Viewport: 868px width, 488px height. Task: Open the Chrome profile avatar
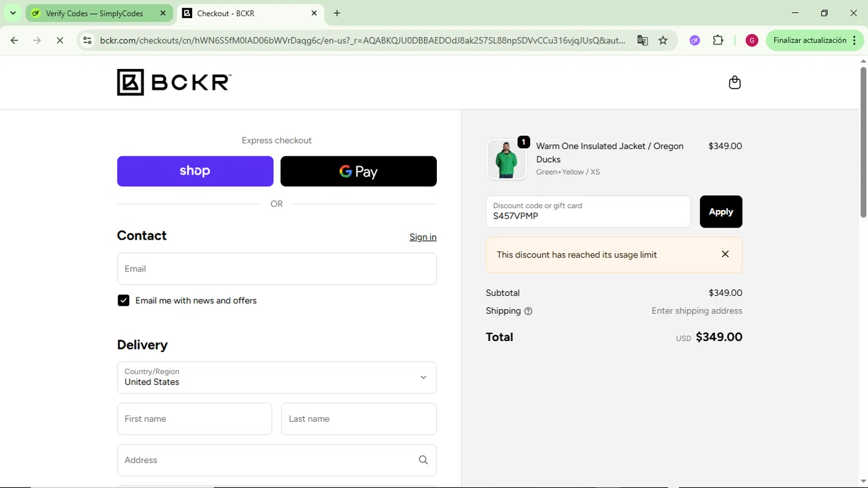pos(752,41)
